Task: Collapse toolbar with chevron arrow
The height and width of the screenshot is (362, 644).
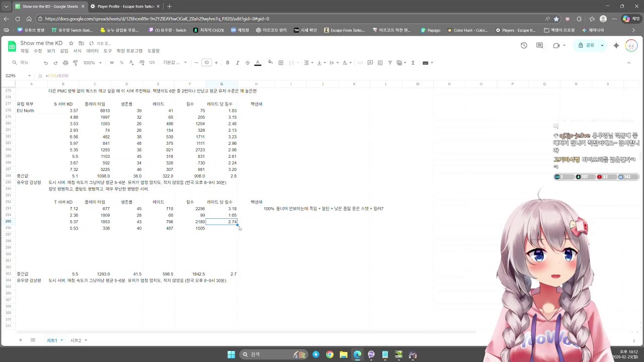Action: click(628, 63)
